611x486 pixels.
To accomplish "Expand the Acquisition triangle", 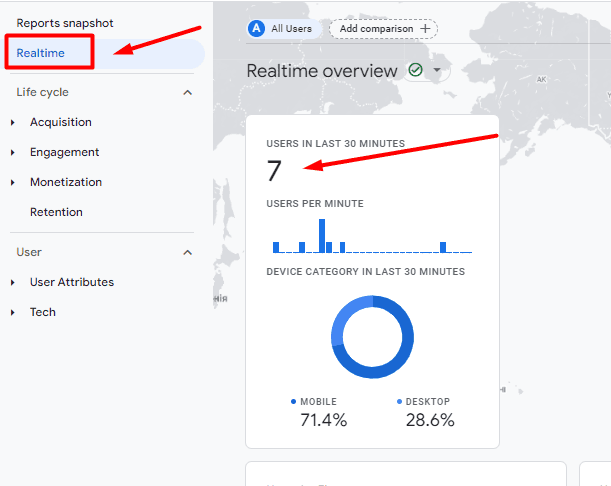I will coord(13,122).
